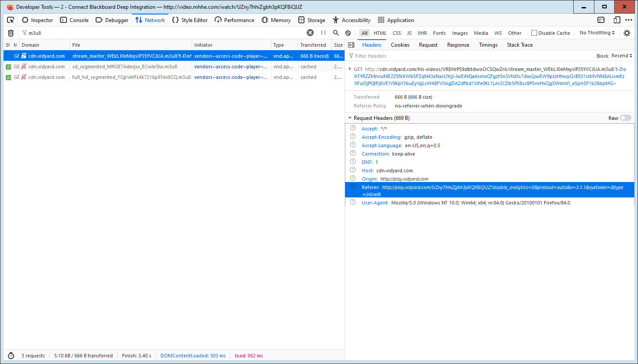Viewport: 638px width, 364px height.
Task: Open the No Throttling dropdown
Action: tap(597, 33)
